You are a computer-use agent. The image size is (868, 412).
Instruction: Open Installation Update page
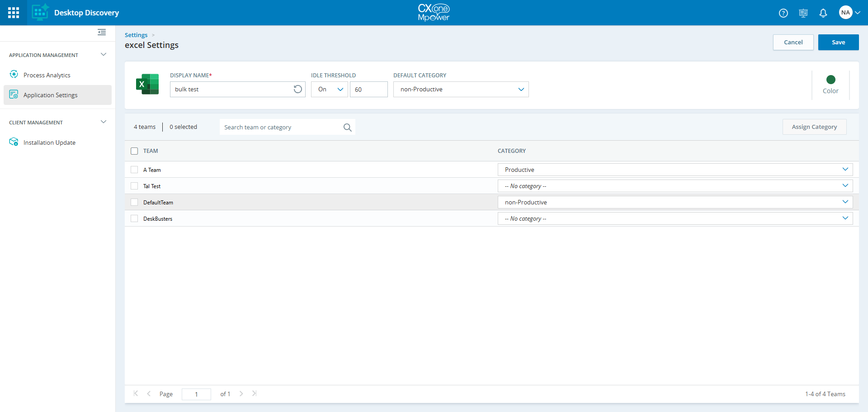49,142
